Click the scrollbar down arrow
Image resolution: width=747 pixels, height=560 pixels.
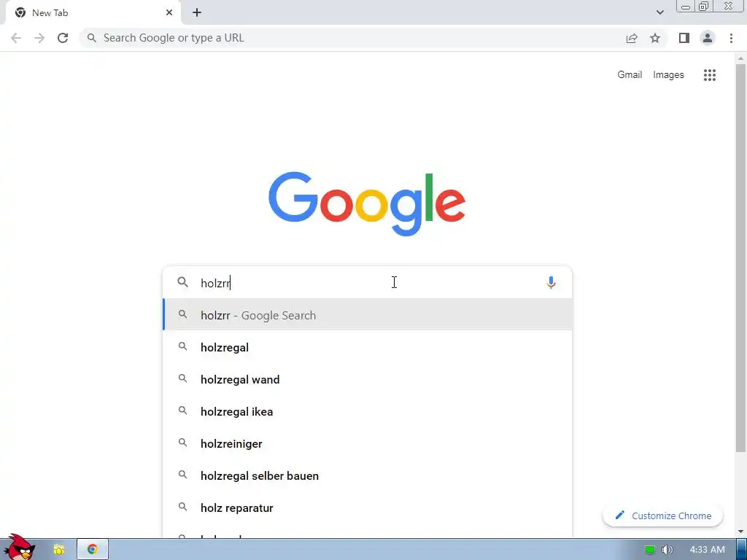740,531
